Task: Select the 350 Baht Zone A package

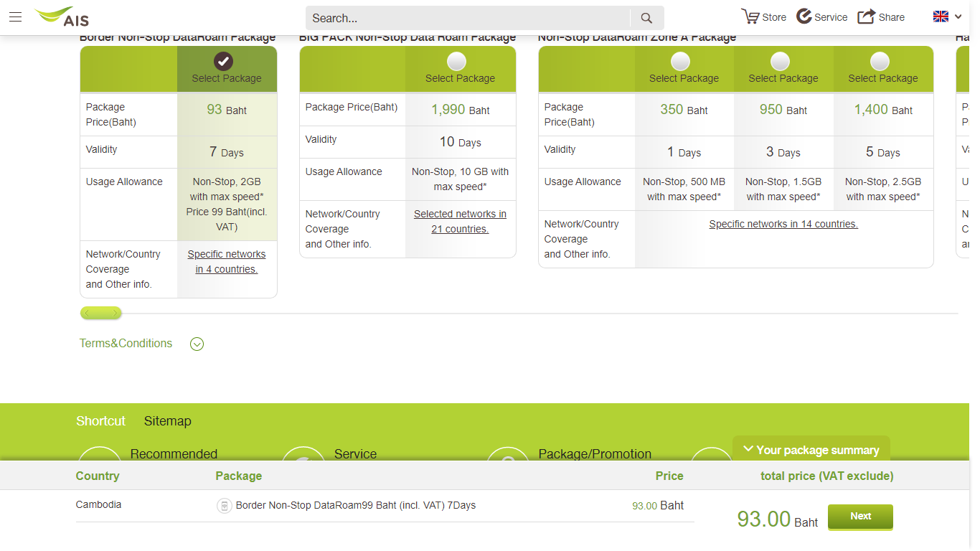Action: pyautogui.click(x=680, y=61)
